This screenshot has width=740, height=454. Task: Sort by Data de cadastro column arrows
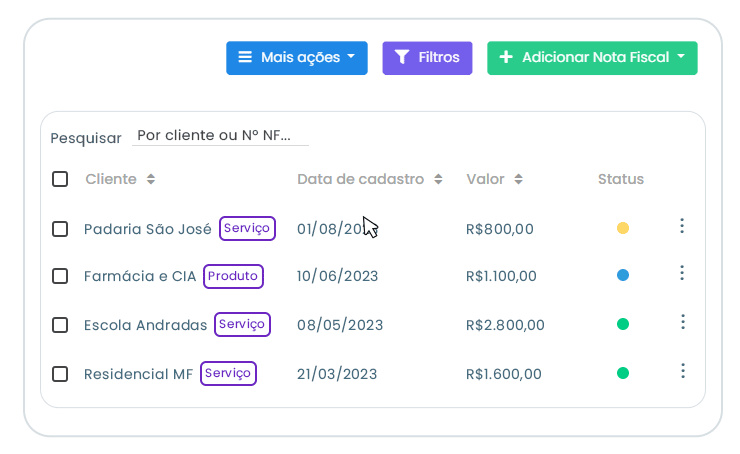437,180
